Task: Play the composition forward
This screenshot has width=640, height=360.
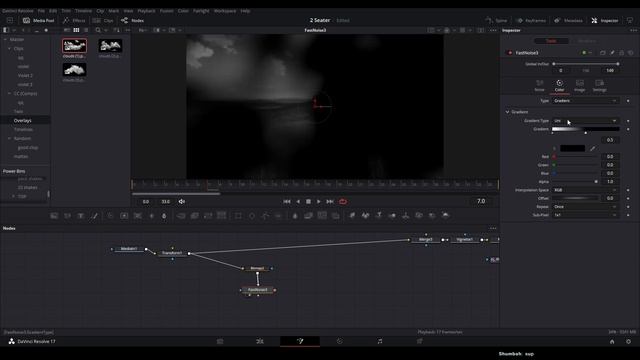Action: tap(319, 202)
